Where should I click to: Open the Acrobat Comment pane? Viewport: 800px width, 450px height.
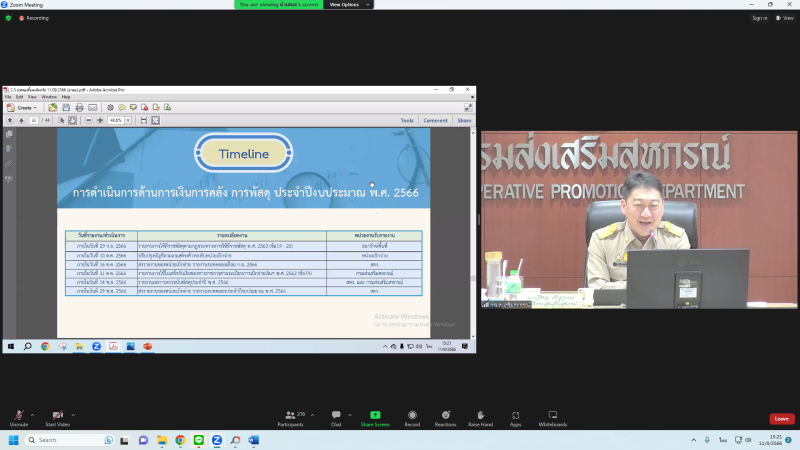point(435,120)
